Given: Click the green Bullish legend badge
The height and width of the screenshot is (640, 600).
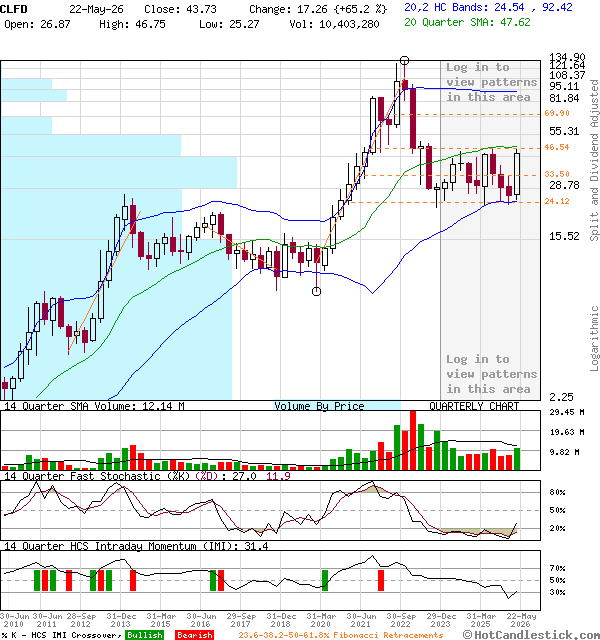Looking at the screenshot, I should click(x=144, y=635).
